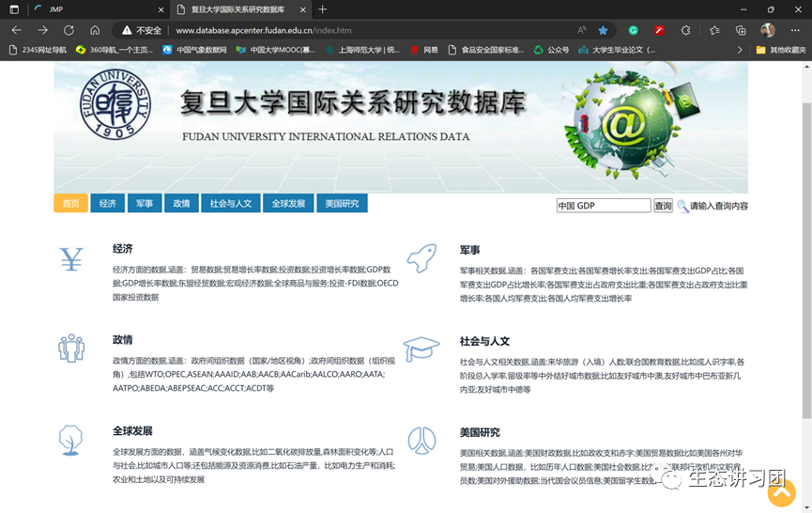Open the 军事 section heading
The height and width of the screenshot is (513, 812).
coord(469,250)
